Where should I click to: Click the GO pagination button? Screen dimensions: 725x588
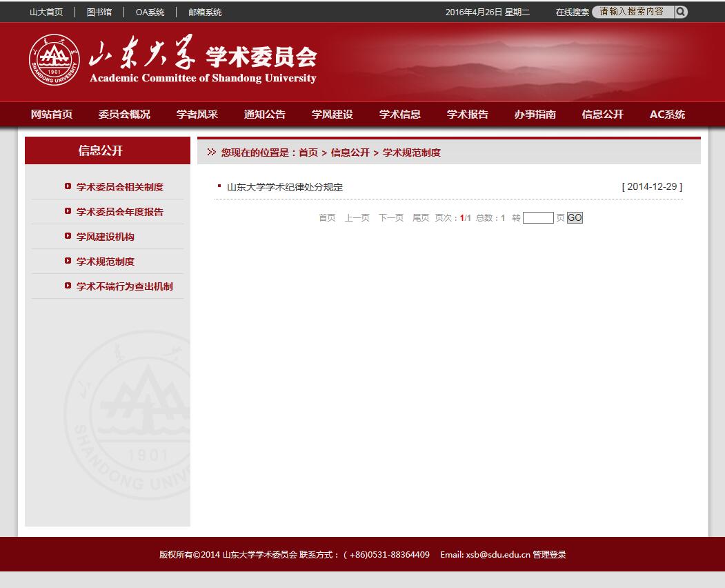click(x=575, y=218)
